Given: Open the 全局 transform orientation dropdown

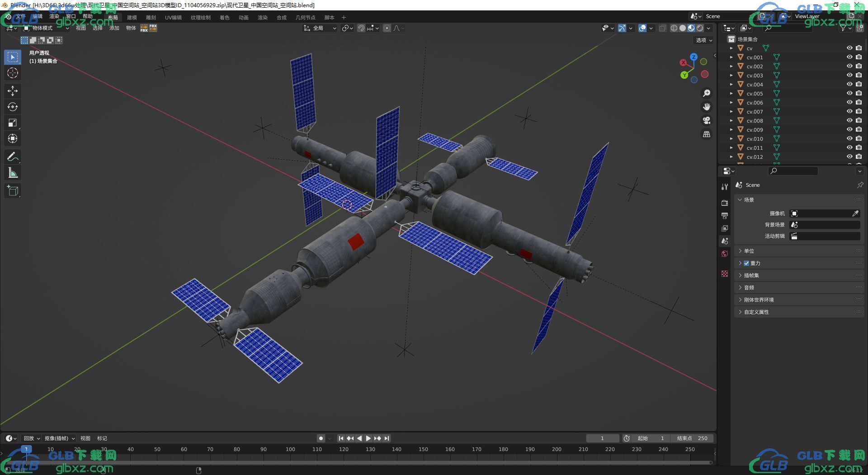Looking at the screenshot, I should pos(320,28).
